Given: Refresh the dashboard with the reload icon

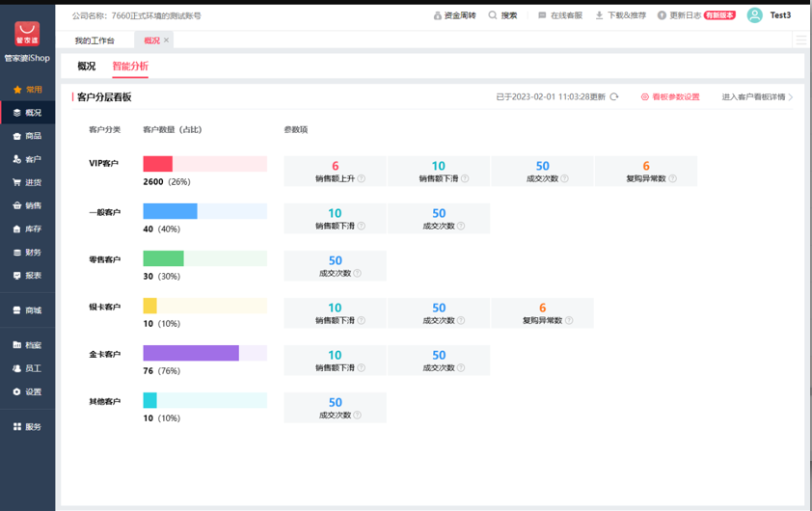Looking at the screenshot, I should tap(614, 96).
